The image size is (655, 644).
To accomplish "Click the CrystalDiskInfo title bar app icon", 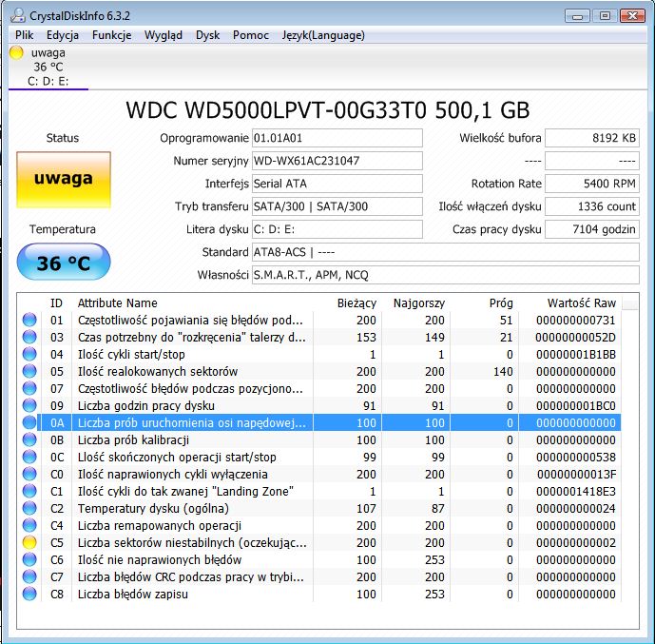I will click(18, 15).
